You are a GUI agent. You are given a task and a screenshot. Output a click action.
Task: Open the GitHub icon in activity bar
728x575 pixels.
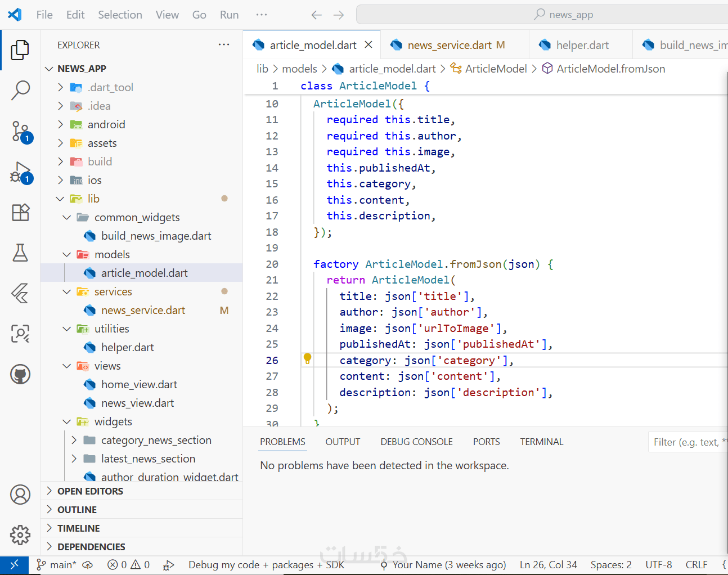[x=20, y=374]
